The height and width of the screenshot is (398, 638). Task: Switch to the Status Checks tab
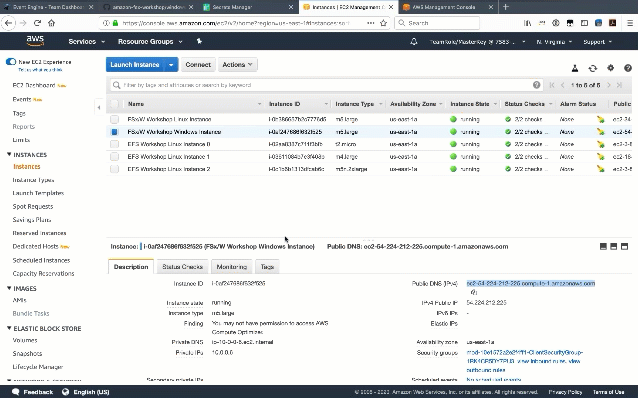[182, 267]
